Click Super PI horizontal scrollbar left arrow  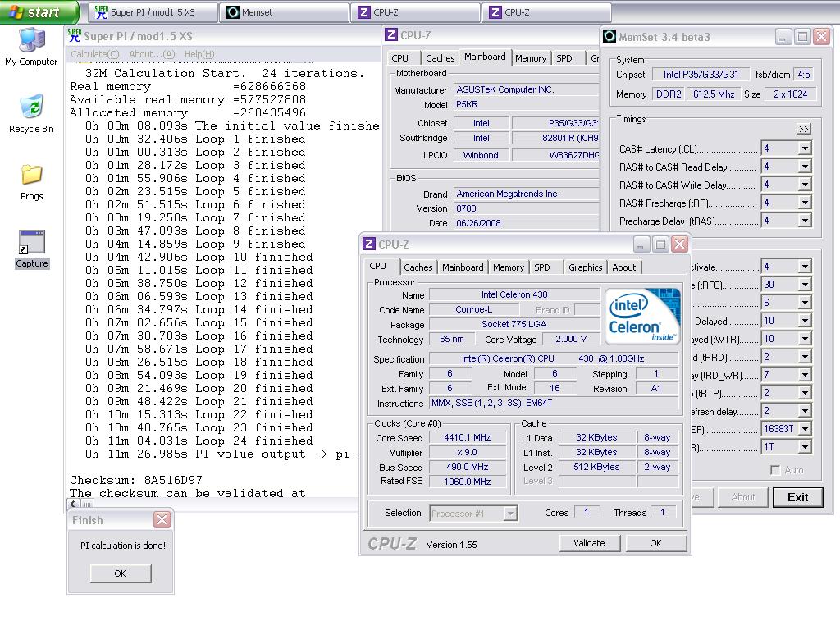point(73,504)
